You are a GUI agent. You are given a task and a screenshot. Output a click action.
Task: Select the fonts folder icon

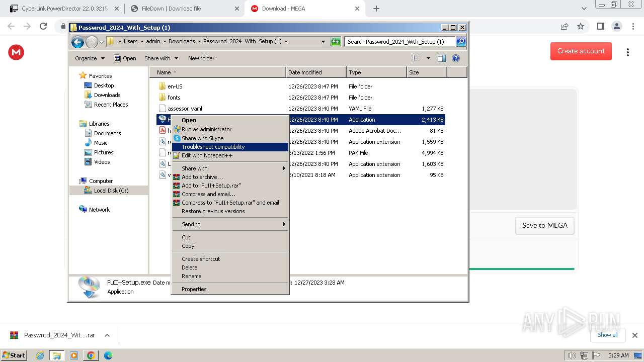tap(162, 98)
